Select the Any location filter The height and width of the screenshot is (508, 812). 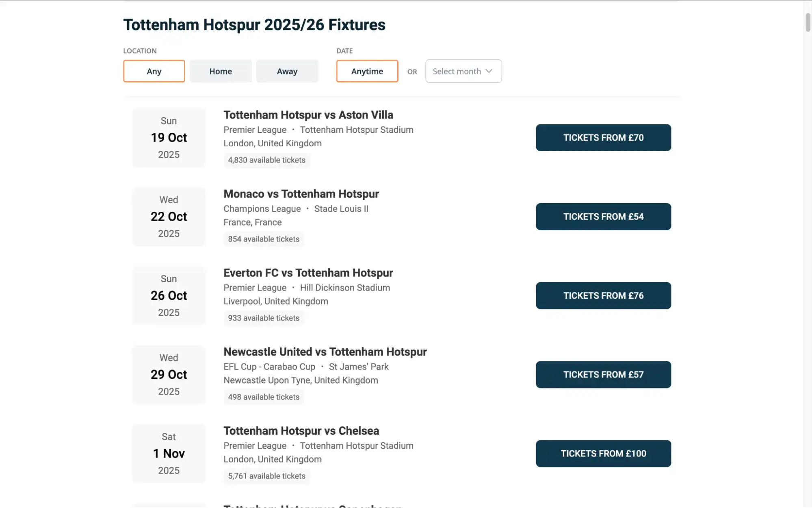154,71
